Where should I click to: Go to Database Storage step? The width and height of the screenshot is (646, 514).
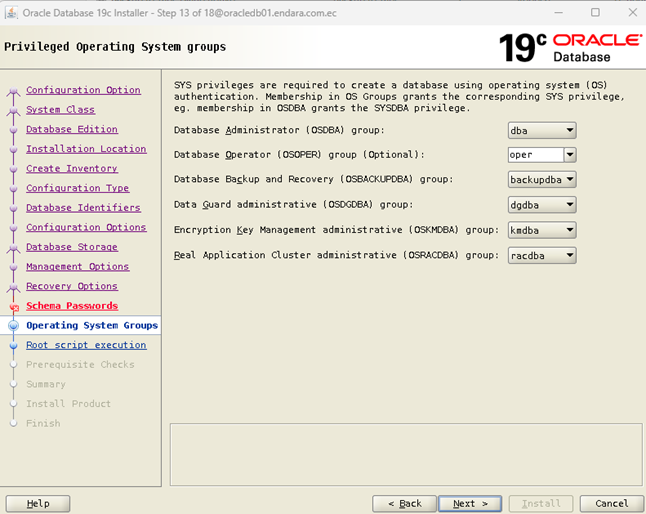click(72, 247)
